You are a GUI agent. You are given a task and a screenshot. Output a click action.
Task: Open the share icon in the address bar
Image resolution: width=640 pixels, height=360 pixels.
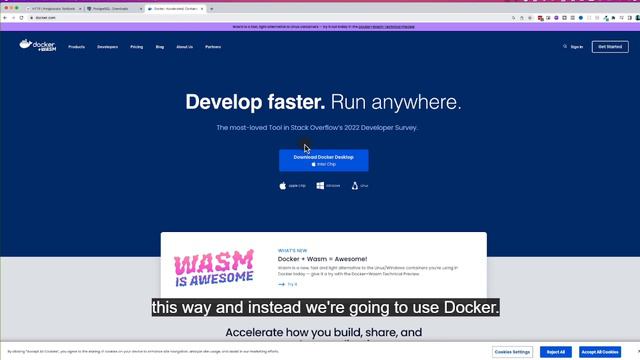click(522, 18)
